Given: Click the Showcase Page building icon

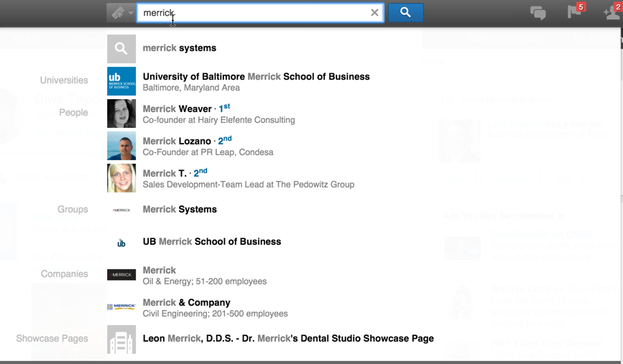Looking at the screenshot, I should click(121, 340).
